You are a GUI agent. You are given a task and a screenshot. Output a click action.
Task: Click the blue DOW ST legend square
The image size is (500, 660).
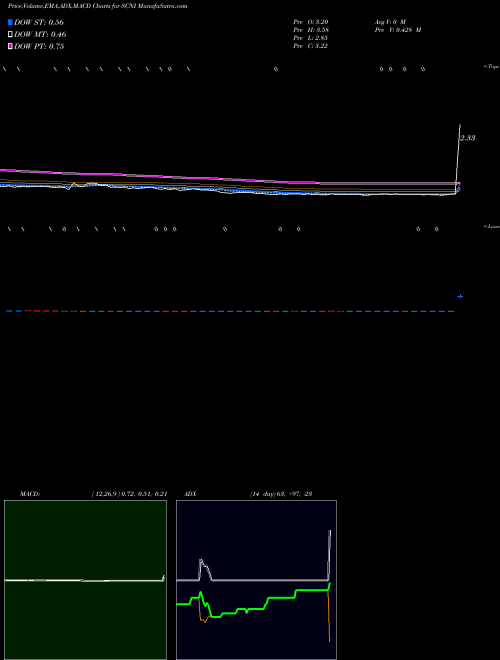pos(10,22)
